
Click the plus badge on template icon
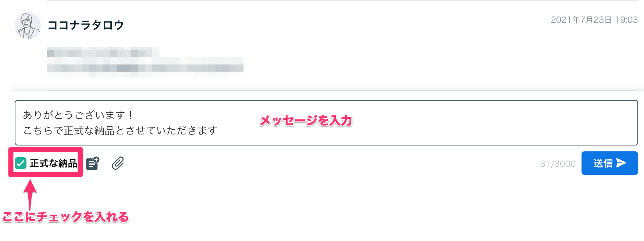[96, 160]
